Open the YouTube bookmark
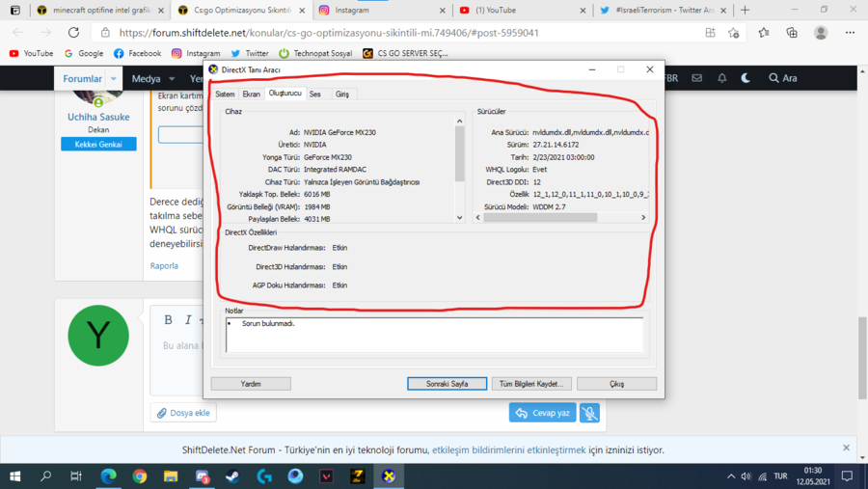This screenshot has height=489, width=868. (x=32, y=53)
